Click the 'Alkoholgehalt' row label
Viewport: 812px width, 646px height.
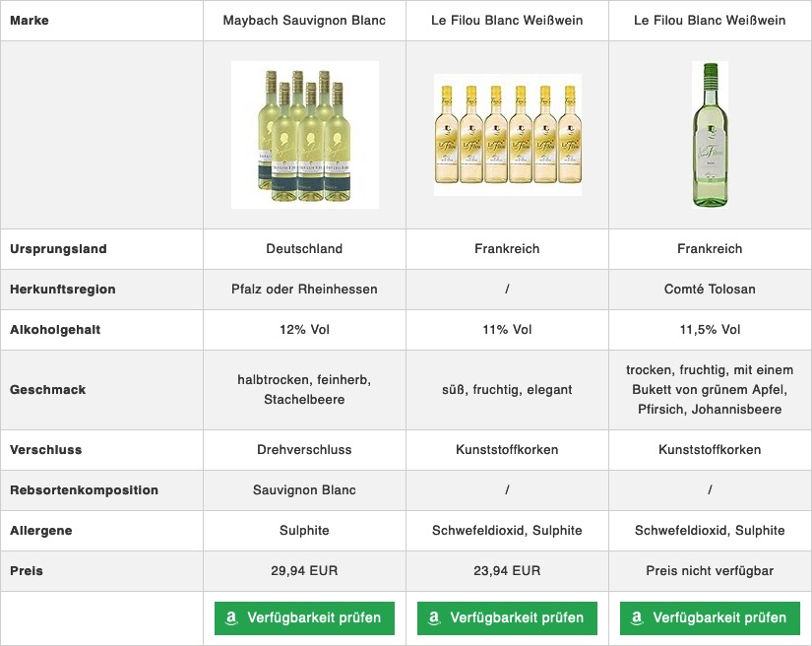[56, 330]
